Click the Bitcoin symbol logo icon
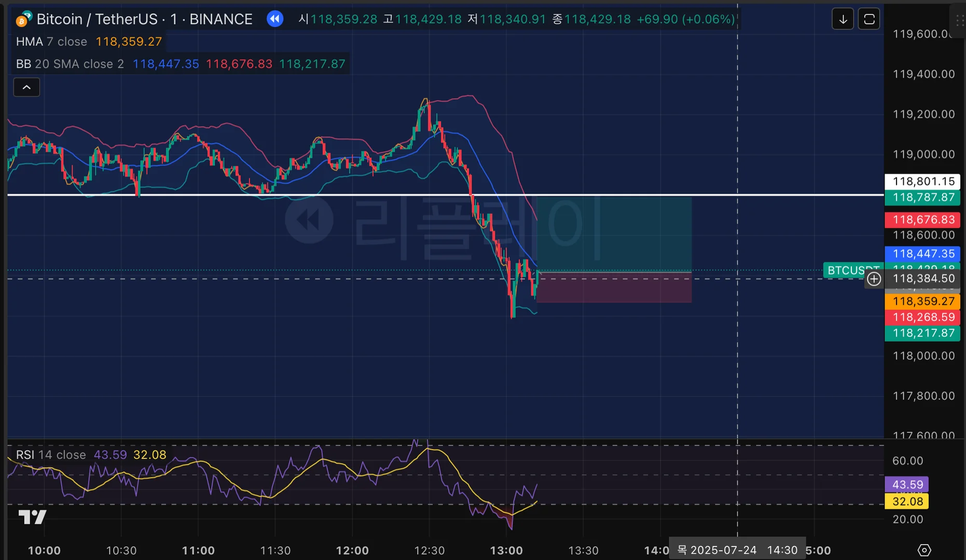The image size is (966, 560). coord(24,19)
